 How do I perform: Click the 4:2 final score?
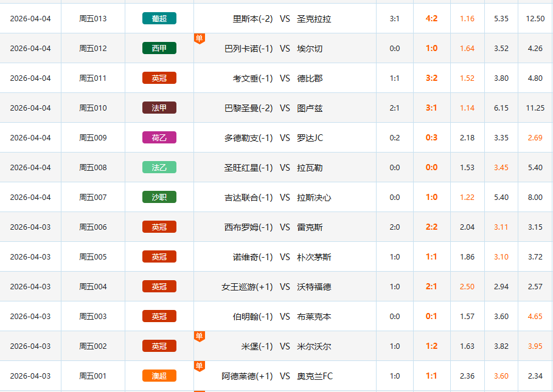(431, 18)
